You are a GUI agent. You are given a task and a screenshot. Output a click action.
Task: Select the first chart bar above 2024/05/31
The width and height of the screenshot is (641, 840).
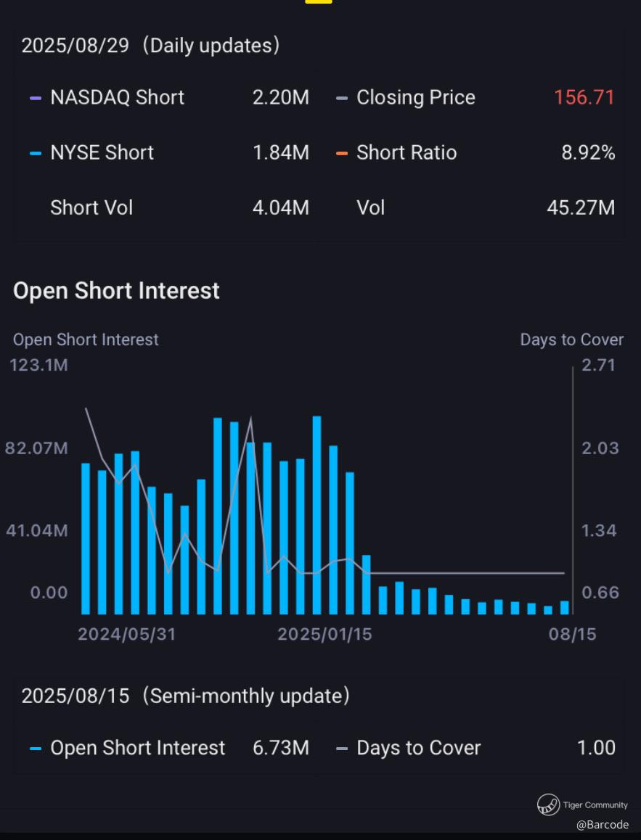click(86, 538)
